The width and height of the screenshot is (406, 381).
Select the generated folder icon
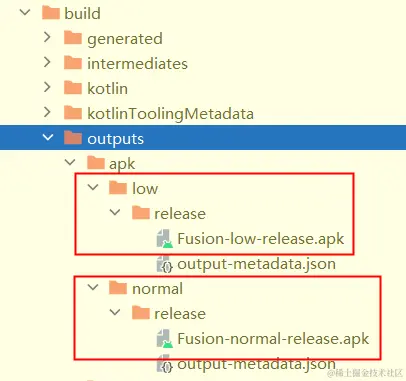point(73,38)
